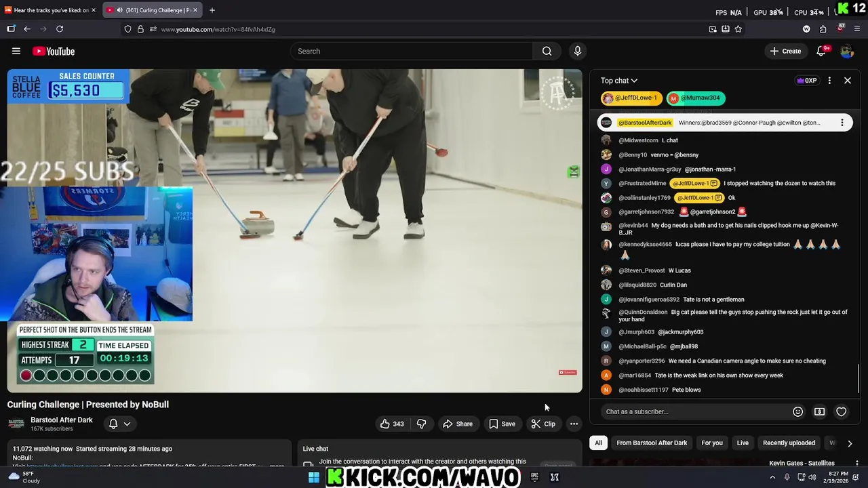Click the lock icon in address bar
Viewport: 868px width, 488px height.
pos(140,29)
